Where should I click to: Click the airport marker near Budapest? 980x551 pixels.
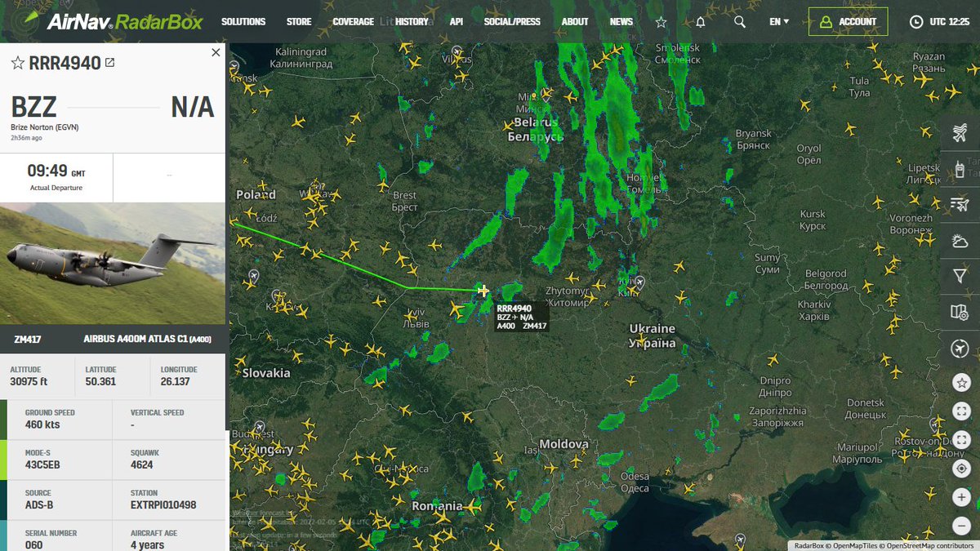click(260, 428)
